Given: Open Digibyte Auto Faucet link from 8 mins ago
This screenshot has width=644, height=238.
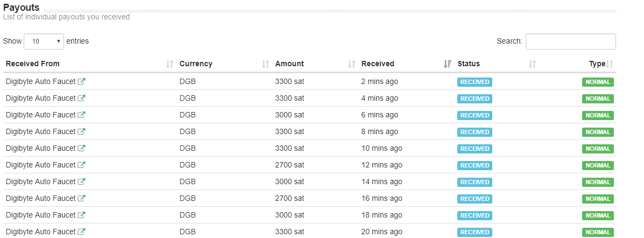Looking at the screenshot, I should (x=41, y=131).
